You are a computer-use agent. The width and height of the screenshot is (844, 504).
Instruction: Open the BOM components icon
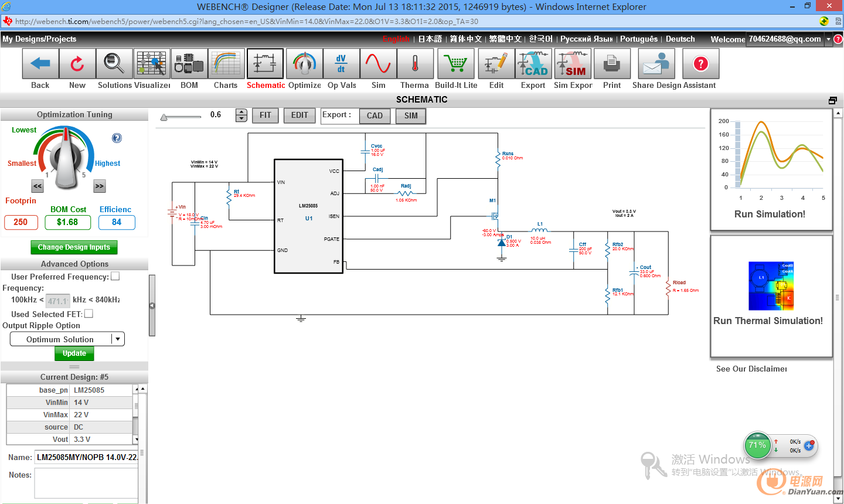click(x=189, y=63)
